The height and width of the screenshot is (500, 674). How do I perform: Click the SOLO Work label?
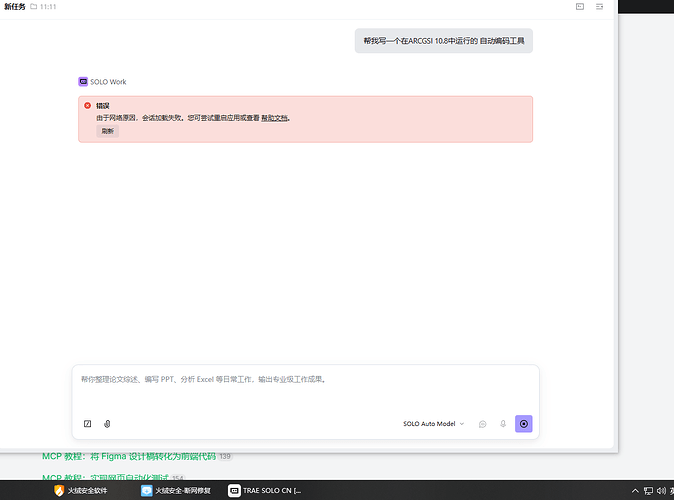[x=108, y=82]
